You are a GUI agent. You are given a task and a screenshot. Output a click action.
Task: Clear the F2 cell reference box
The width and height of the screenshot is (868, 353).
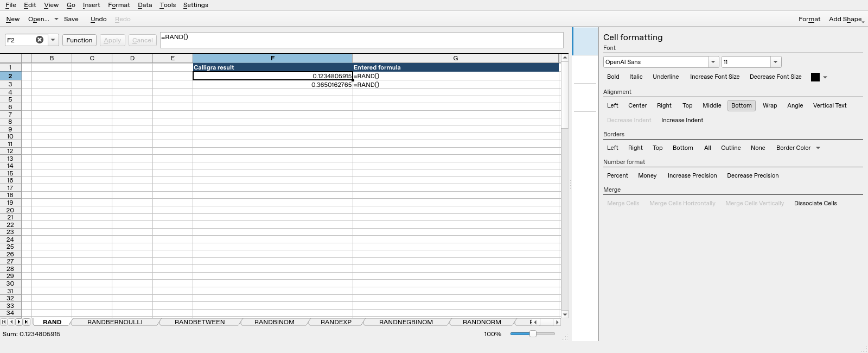pos(40,40)
